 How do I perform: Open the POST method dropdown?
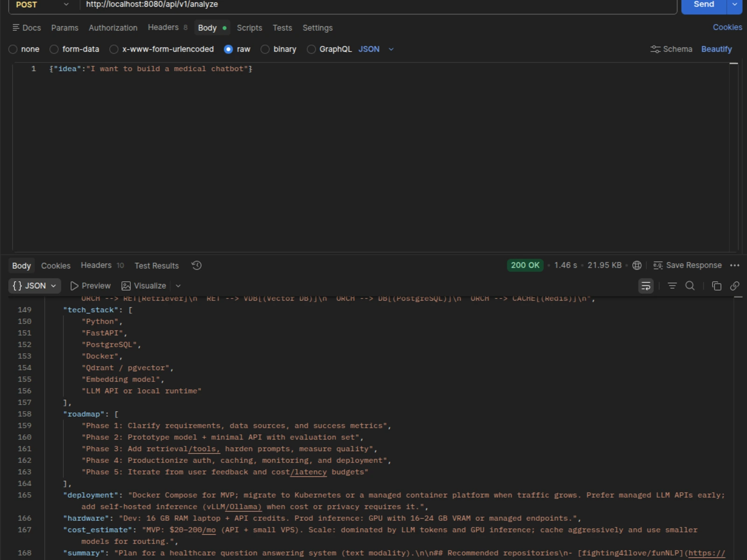point(42,5)
